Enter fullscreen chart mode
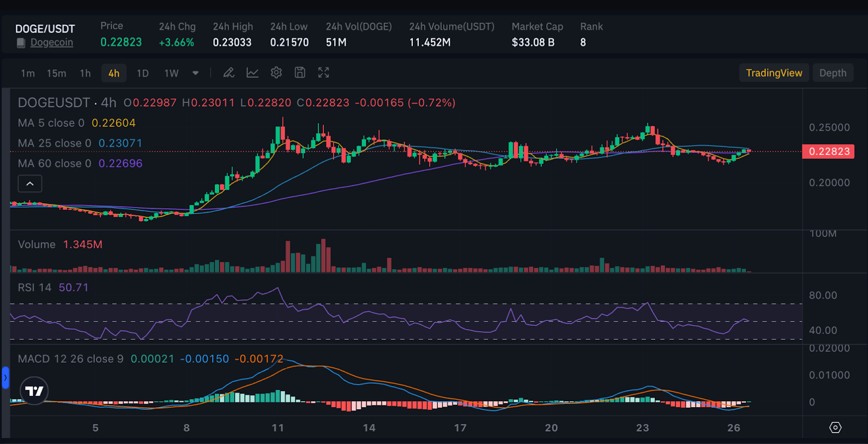The width and height of the screenshot is (868, 444). (324, 73)
